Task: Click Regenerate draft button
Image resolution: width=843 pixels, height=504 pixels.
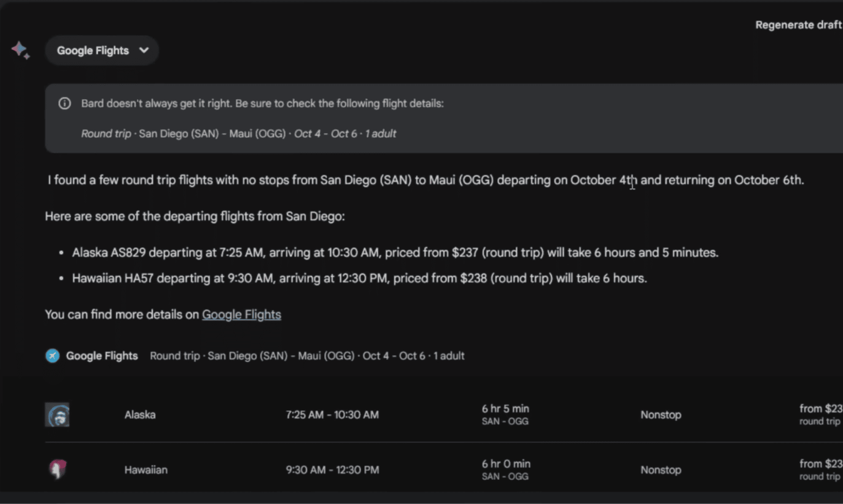Action: click(x=799, y=25)
